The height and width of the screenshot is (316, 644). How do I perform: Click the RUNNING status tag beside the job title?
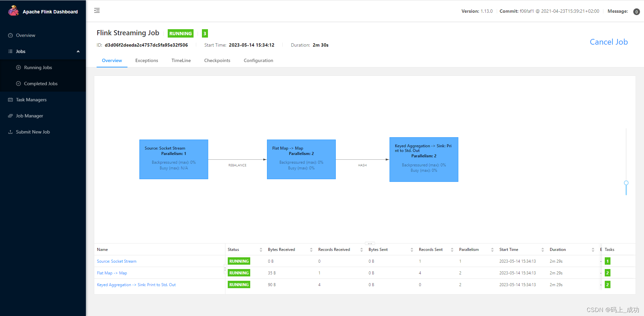point(180,34)
